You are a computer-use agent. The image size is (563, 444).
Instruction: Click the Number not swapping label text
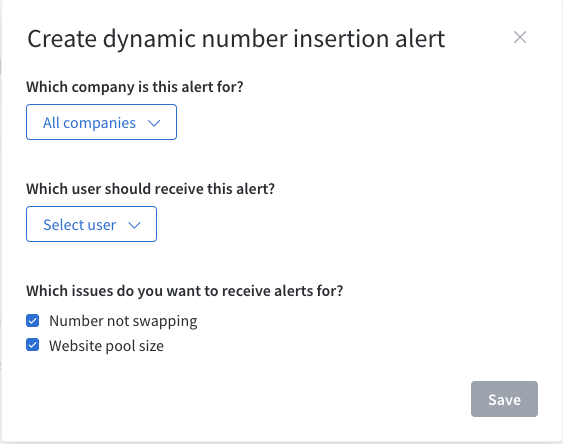[x=123, y=321]
